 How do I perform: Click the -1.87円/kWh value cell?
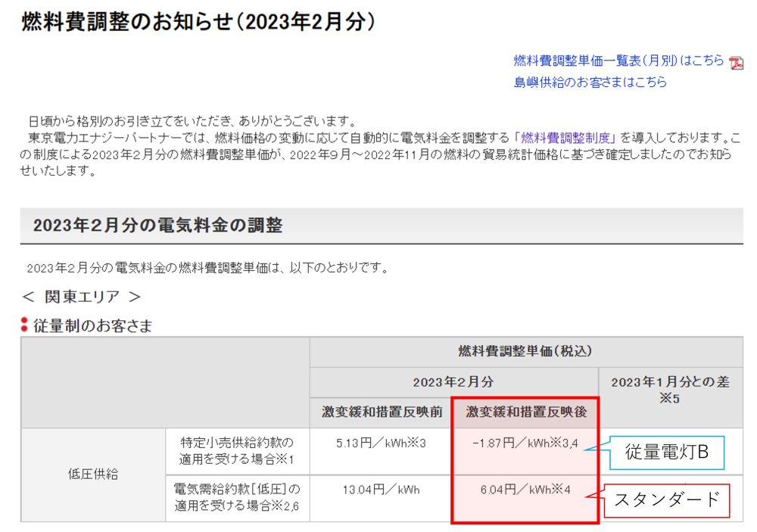[x=525, y=443]
